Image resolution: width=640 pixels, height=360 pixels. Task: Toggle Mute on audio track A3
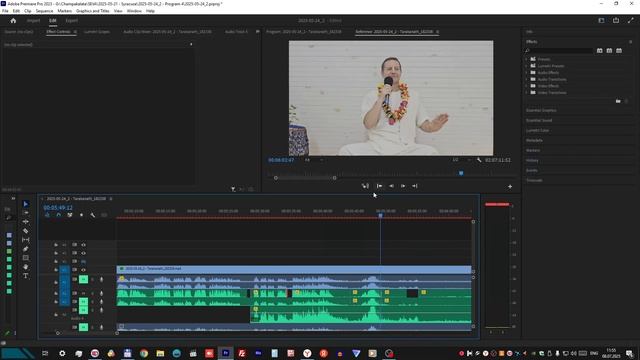coord(83,302)
